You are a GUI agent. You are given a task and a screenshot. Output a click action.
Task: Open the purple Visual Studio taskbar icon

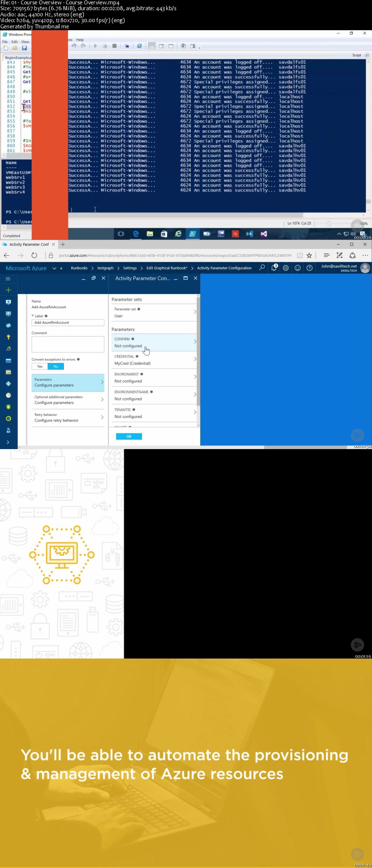(x=264, y=234)
